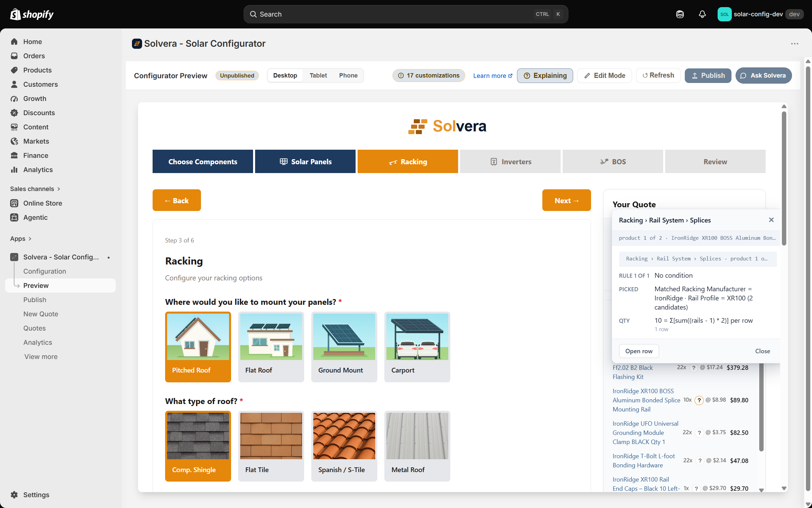This screenshot has width=812, height=508.
Task: Click the Next arrow button
Action: tap(566, 200)
